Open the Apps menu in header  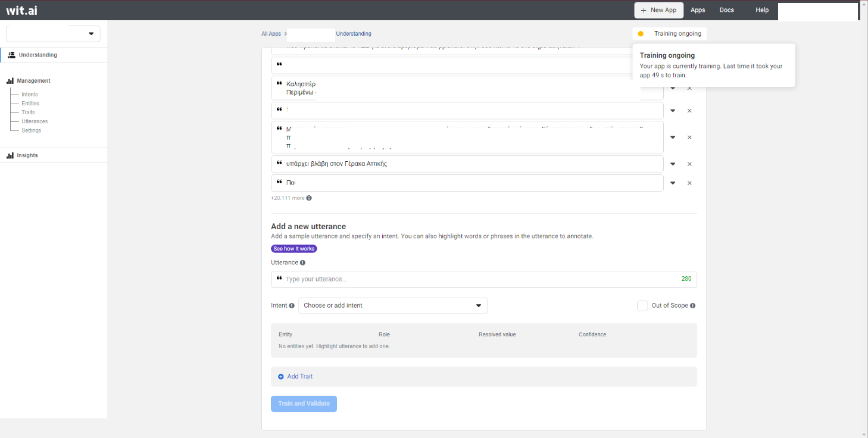[x=698, y=10]
